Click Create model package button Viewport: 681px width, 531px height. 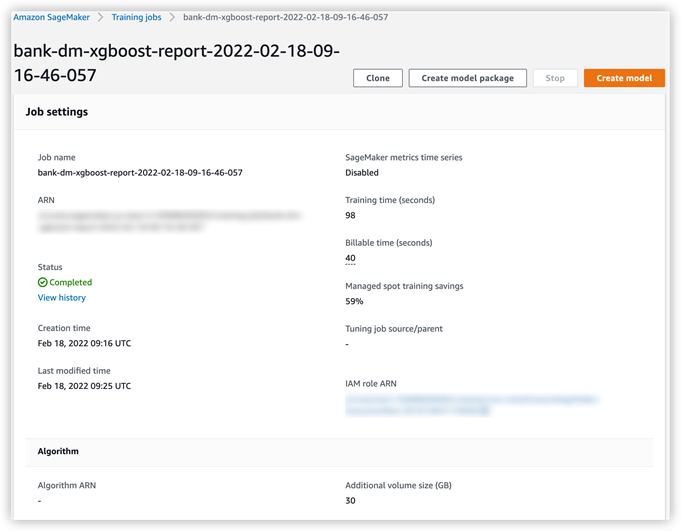(x=467, y=78)
